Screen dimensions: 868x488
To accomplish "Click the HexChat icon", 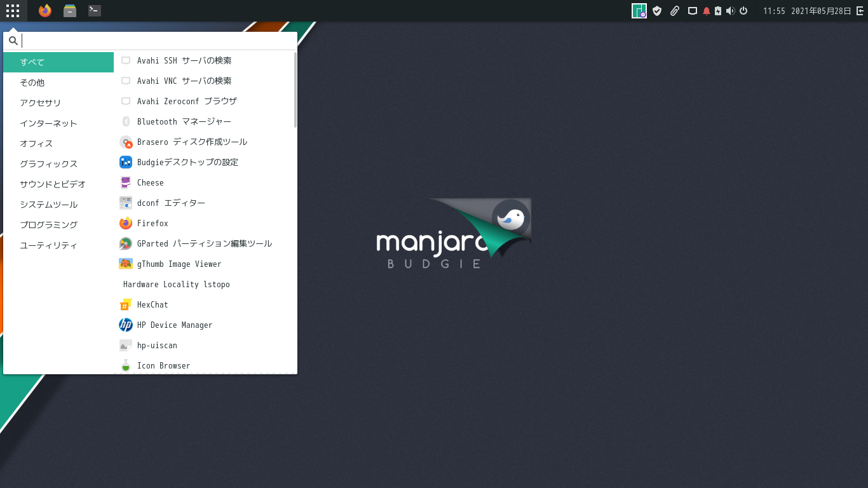I will (126, 304).
